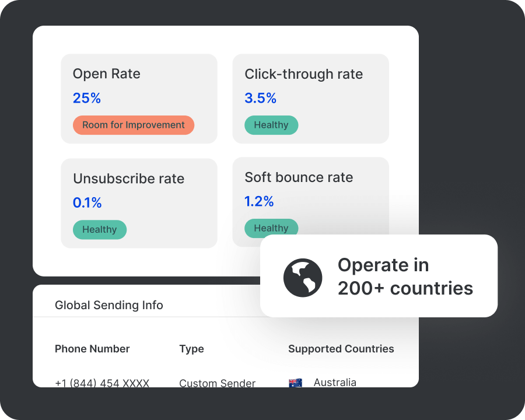The height and width of the screenshot is (420, 525).
Task: Click the Healthy badge under Soft bounce rate
Action: point(271,228)
